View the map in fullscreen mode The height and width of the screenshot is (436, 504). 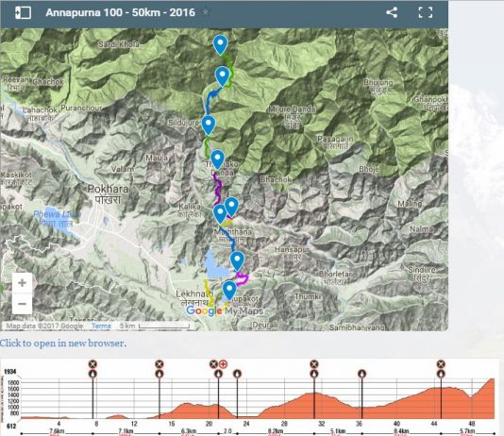[426, 13]
